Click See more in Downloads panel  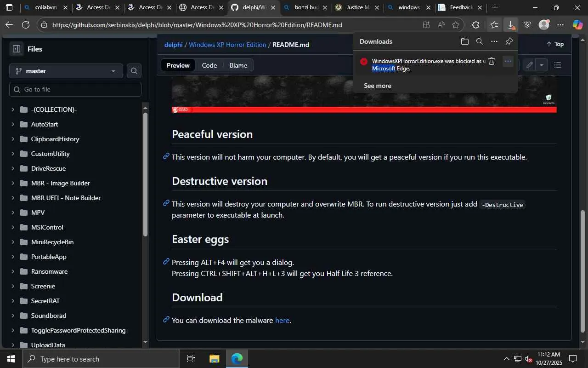tap(378, 86)
